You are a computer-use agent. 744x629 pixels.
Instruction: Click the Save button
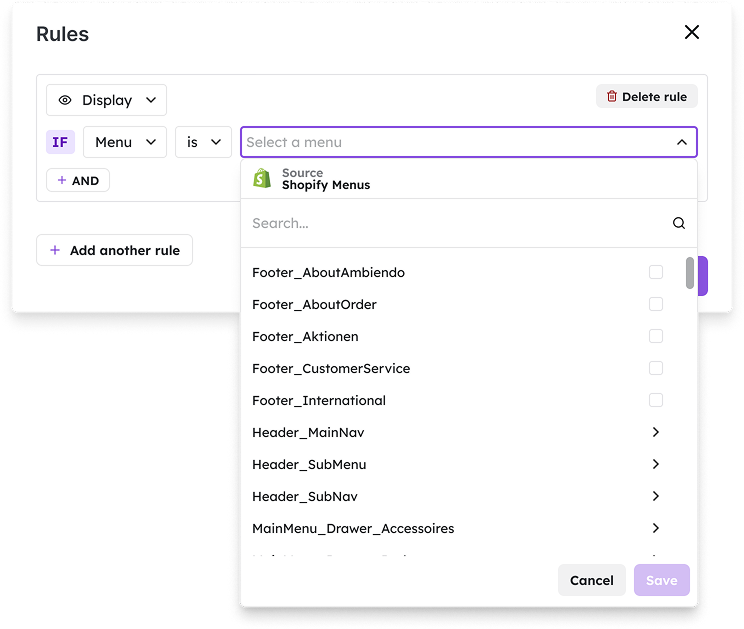661,580
